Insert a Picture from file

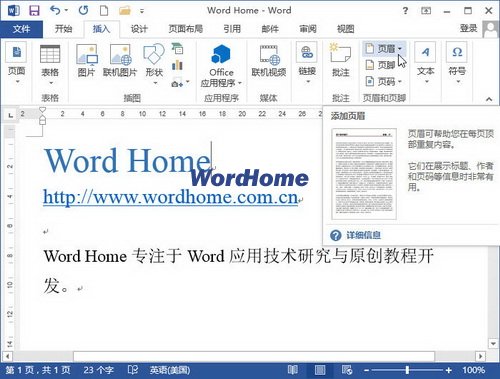click(x=86, y=60)
